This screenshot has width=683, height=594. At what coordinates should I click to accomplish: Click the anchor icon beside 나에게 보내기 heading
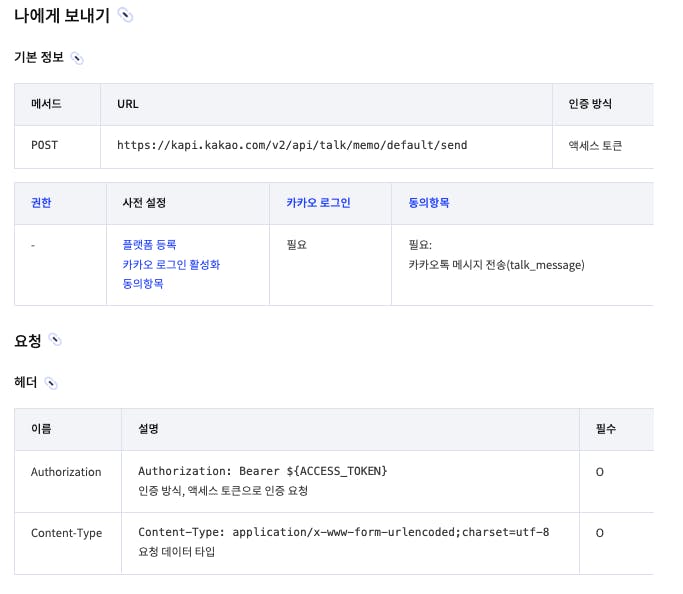(125, 15)
